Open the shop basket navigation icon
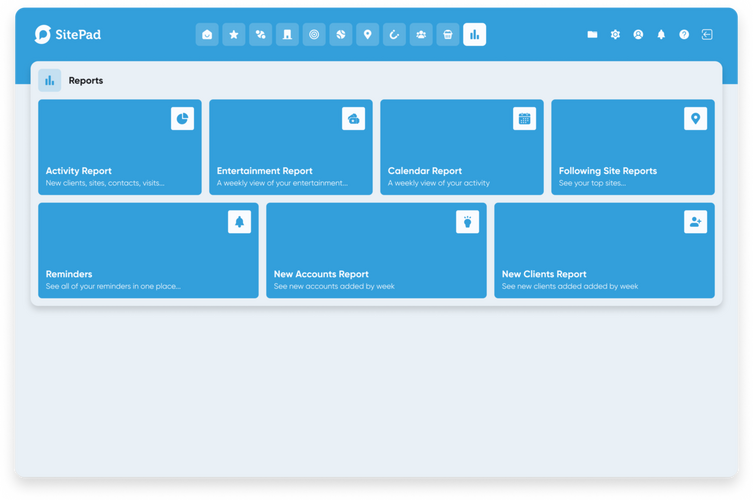The height and width of the screenshot is (500, 753). click(x=448, y=35)
